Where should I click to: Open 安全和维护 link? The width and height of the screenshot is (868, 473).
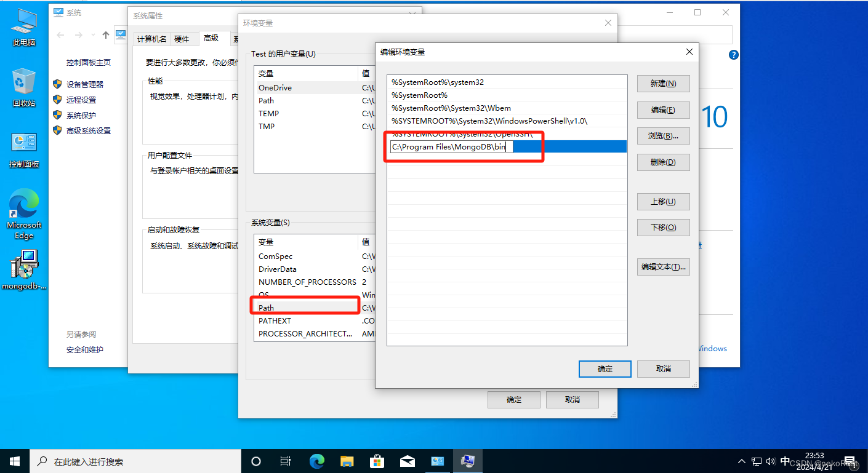85,349
